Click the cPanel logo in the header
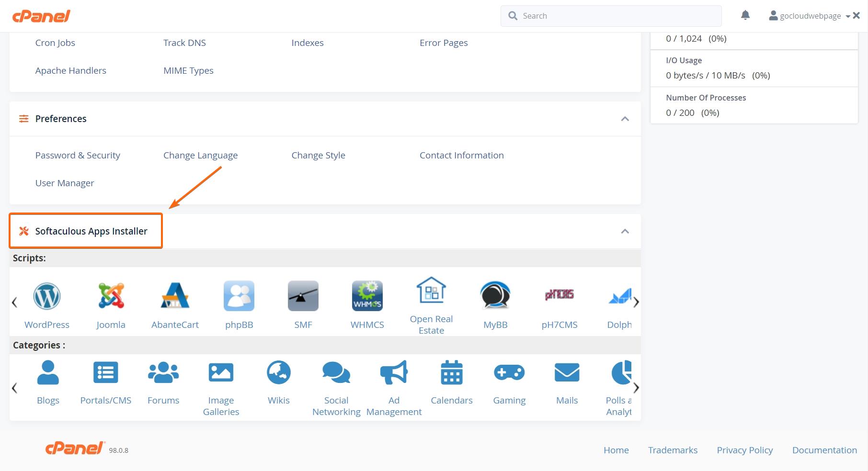Image resolution: width=868 pixels, height=471 pixels. pos(41,16)
